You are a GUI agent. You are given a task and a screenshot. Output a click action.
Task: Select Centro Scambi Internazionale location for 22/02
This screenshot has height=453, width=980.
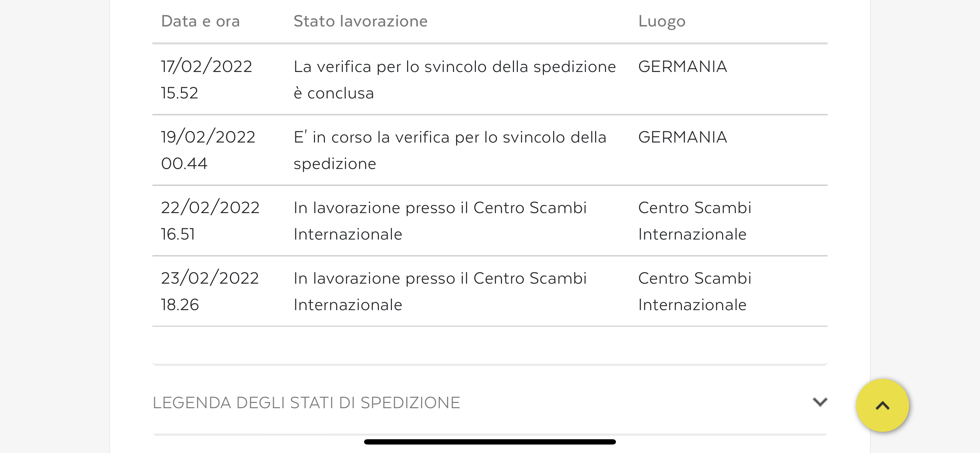tap(694, 221)
